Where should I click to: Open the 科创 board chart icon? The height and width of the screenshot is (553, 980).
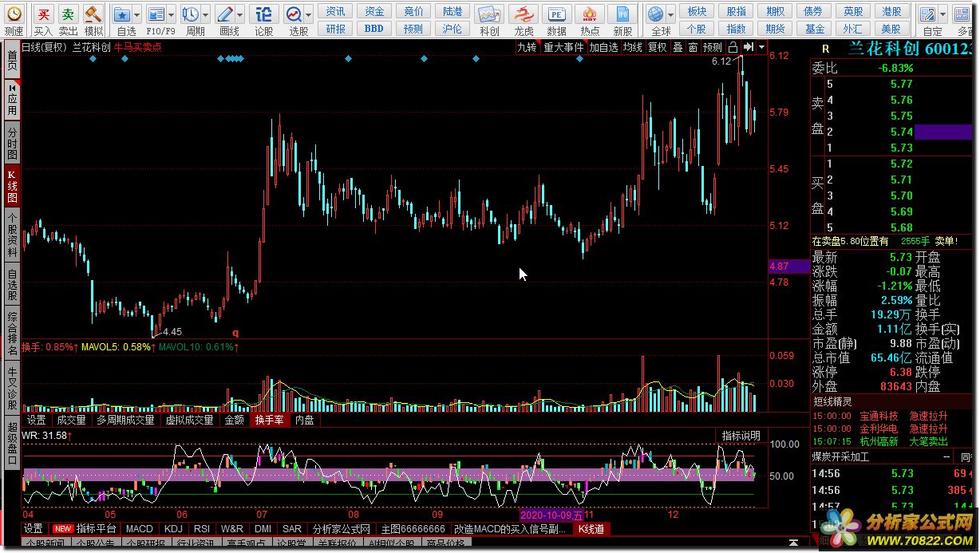489,14
